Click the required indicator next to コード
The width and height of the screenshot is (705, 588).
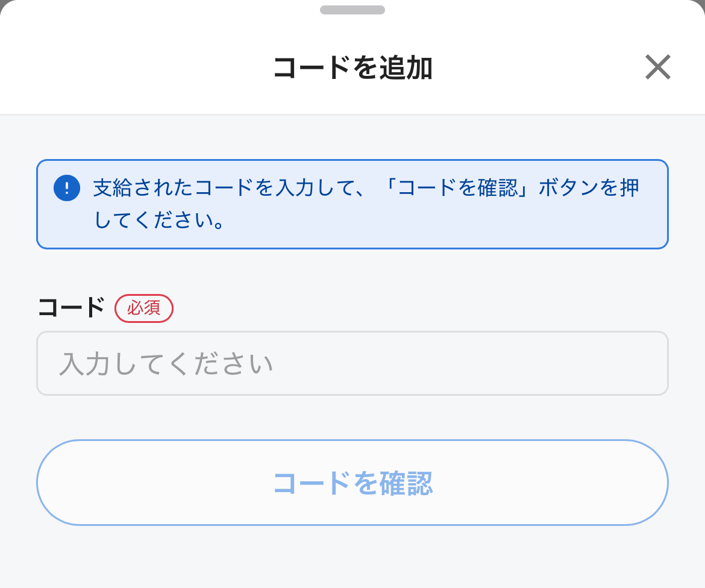coord(144,308)
